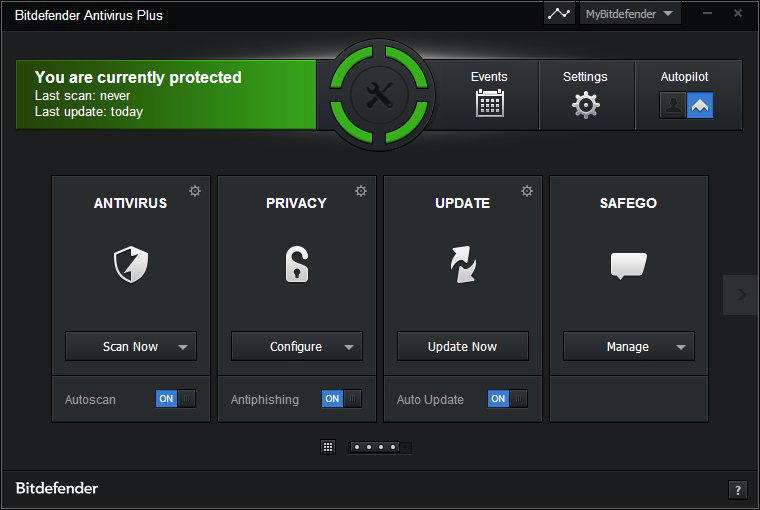Open Settings gear icon in top bar
Screen dimensions: 760x510
point(586,105)
